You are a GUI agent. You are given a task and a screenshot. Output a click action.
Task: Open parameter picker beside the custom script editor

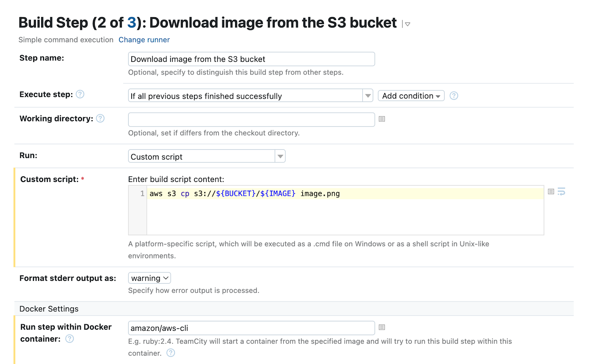pos(551,192)
